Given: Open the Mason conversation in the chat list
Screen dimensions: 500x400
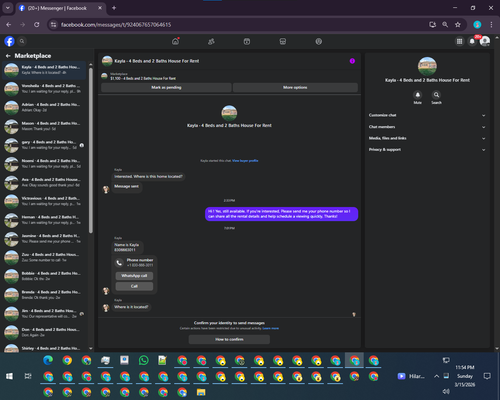Looking at the screenshot, I should tap(44, 126).
